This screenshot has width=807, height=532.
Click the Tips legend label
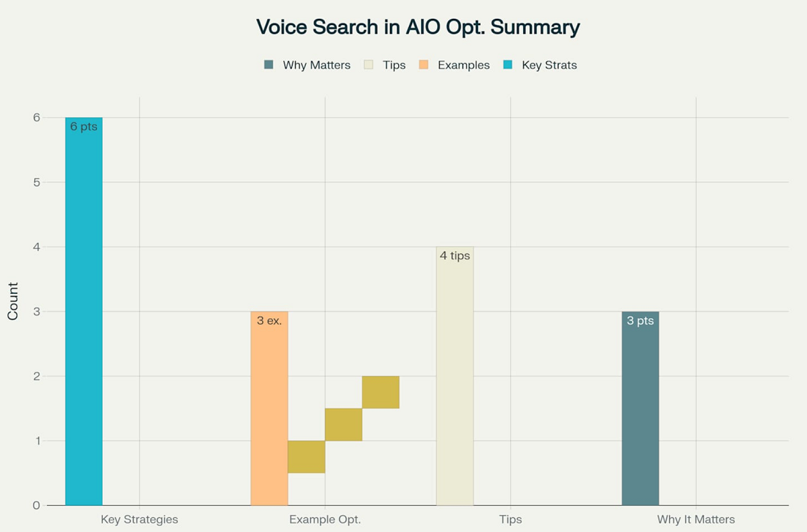[x=394, y=65]
